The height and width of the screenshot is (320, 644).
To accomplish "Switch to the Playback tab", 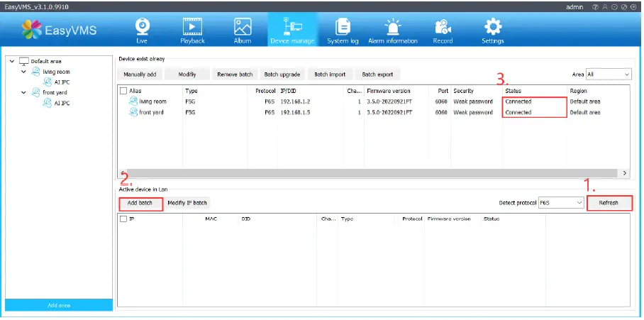I will (x=192, y=31).
